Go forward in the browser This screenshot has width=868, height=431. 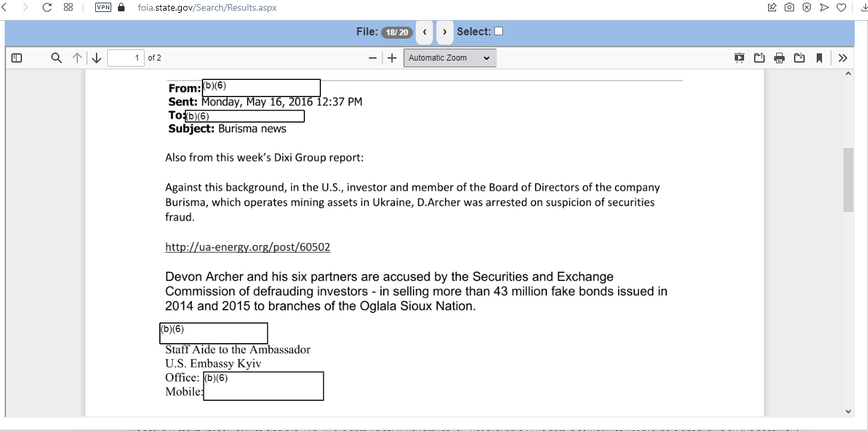pos(25,7)
